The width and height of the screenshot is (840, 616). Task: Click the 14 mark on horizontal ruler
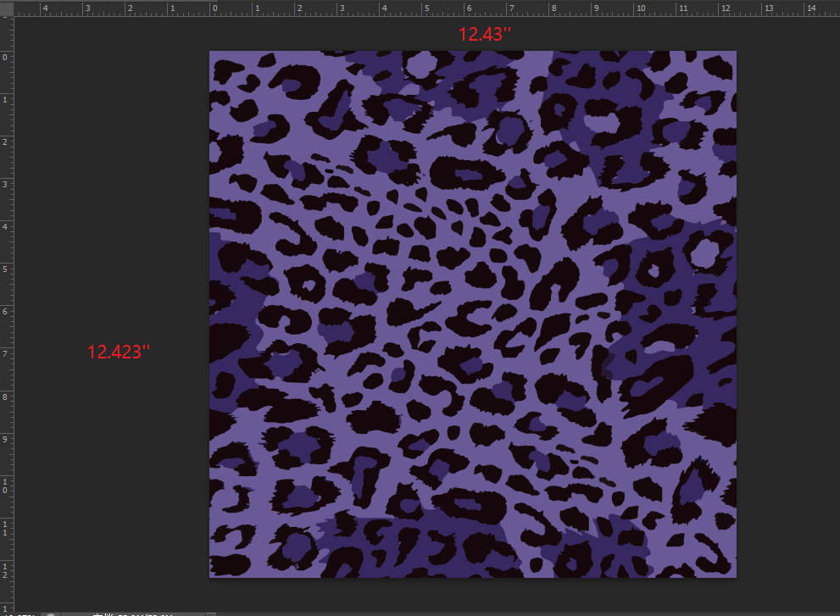click(x=809, y=8)
